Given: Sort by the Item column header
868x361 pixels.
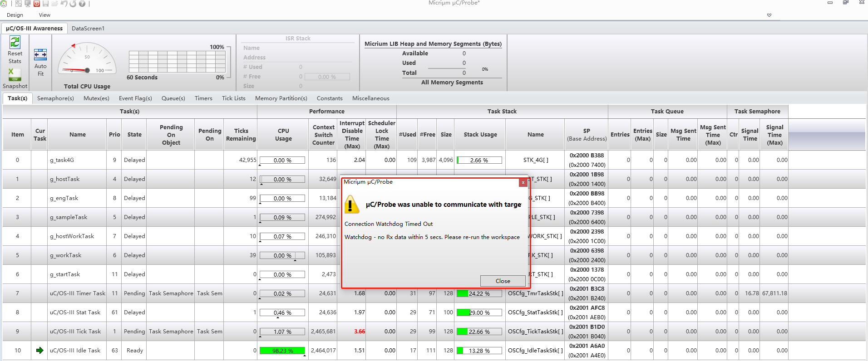Looking at the screenshot, I should [17, 135].
